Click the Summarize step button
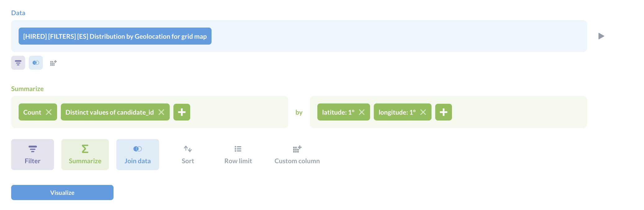644x210 pixels. click(85, 155)
